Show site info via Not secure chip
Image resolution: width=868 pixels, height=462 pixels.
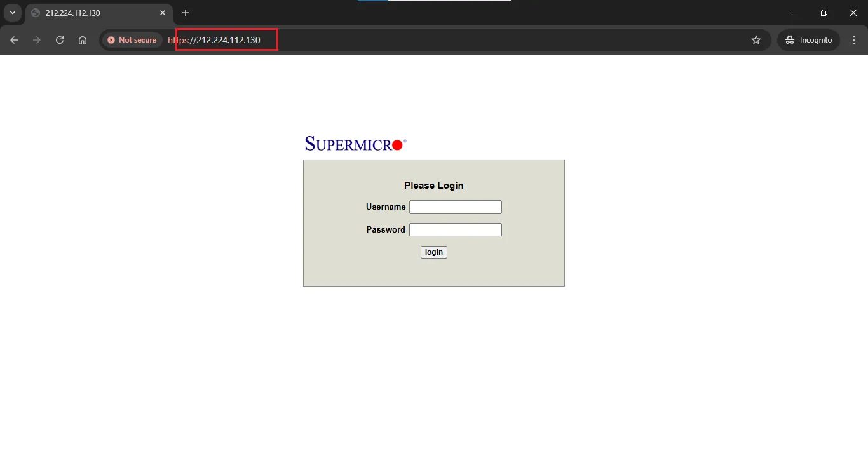(x=132, y=40)
